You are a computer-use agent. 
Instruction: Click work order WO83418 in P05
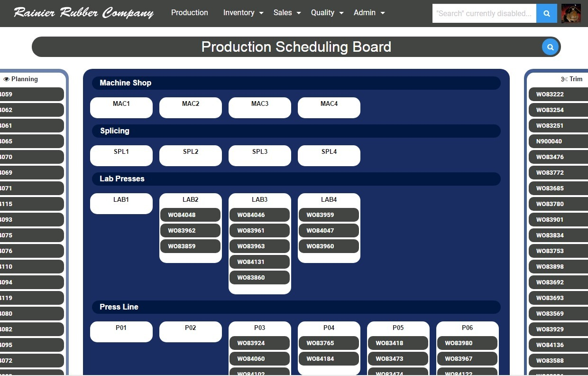398,343
